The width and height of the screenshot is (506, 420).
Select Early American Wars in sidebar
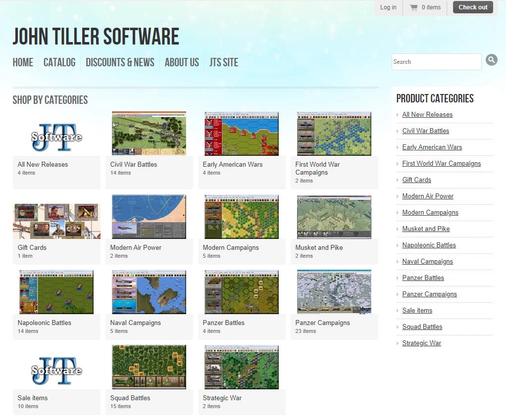click(432, 147)
